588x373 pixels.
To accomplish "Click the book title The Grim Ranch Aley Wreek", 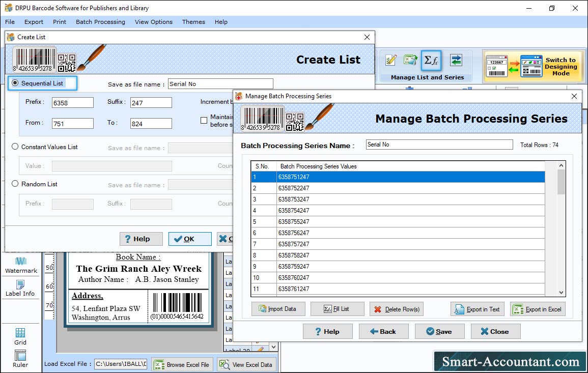I will (139, 269).
